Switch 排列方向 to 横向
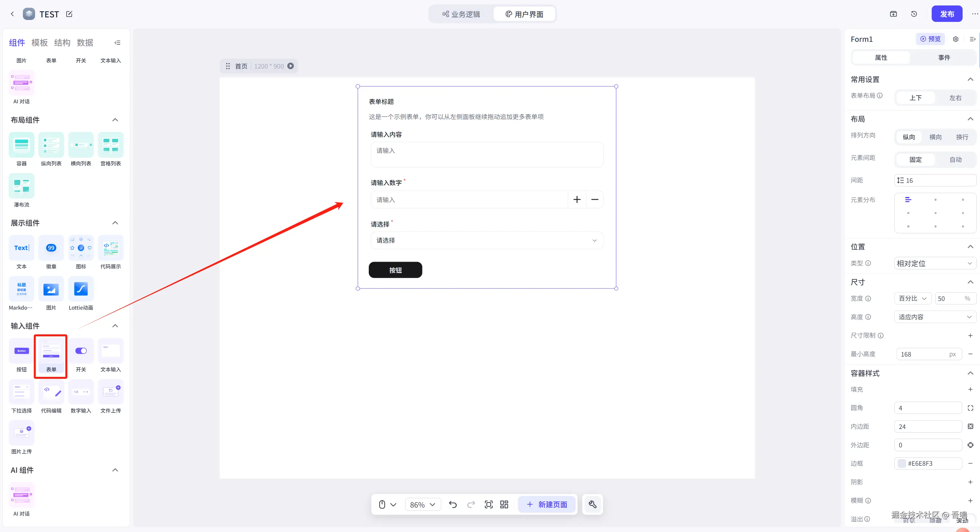Viewport: 980px width, 532px height. 935,137
